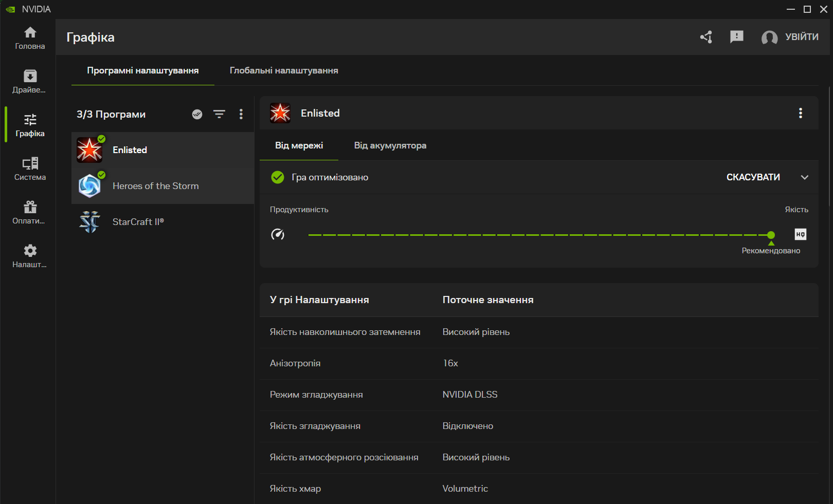
Task: Open the Головна home sidebar section
Action: tap(30, 38)
